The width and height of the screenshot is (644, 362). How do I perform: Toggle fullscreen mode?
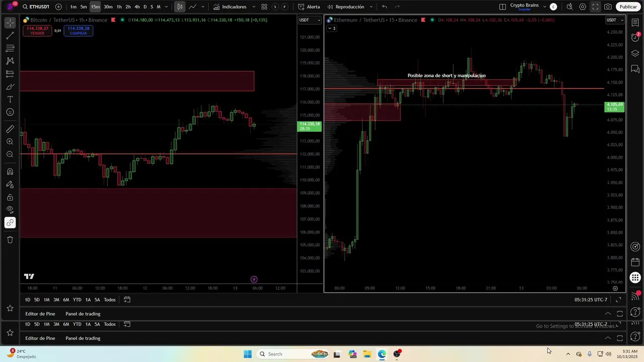595,7
